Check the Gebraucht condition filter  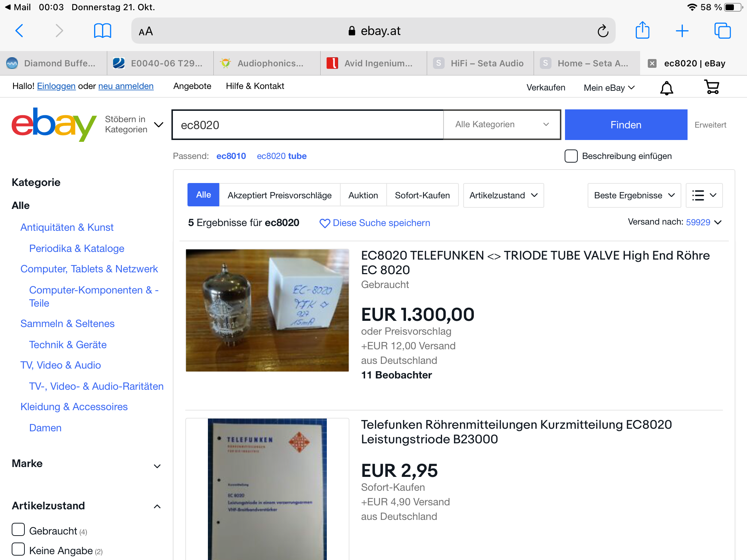18,529
